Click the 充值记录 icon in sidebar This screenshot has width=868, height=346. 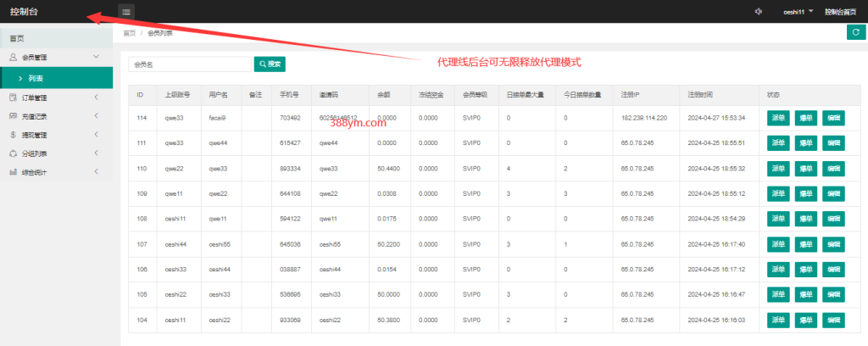click(14, 116)
